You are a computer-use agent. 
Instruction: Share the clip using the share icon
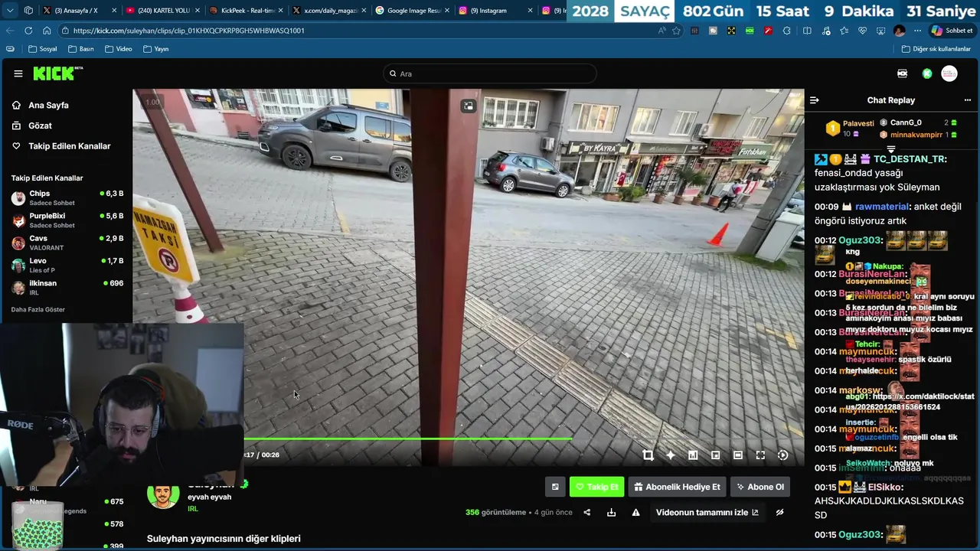point(587,513)
